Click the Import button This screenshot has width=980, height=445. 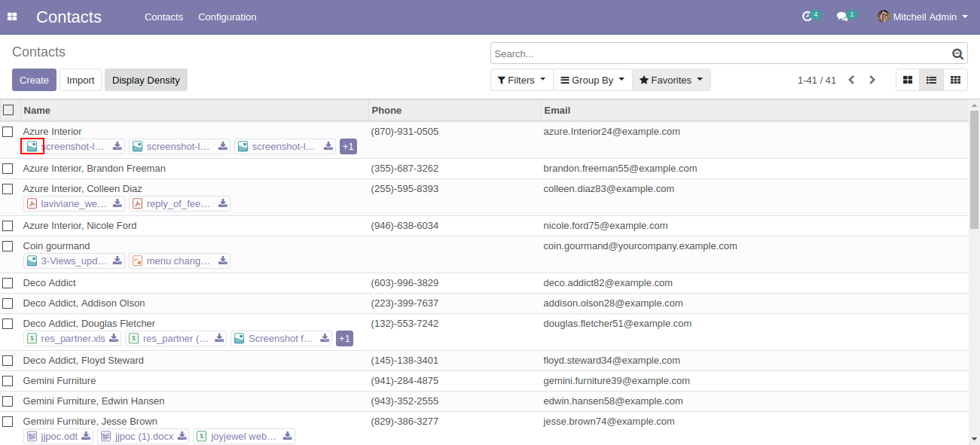point(81,80)
